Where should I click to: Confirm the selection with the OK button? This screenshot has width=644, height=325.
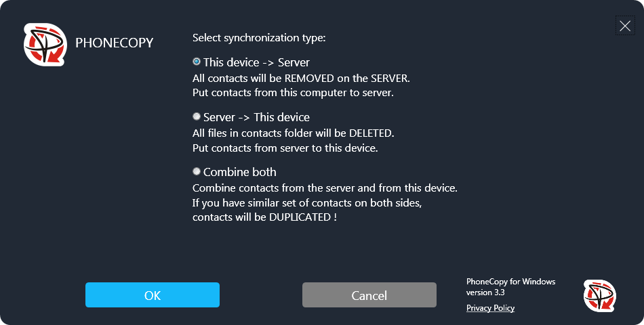(x=153, y=295)
